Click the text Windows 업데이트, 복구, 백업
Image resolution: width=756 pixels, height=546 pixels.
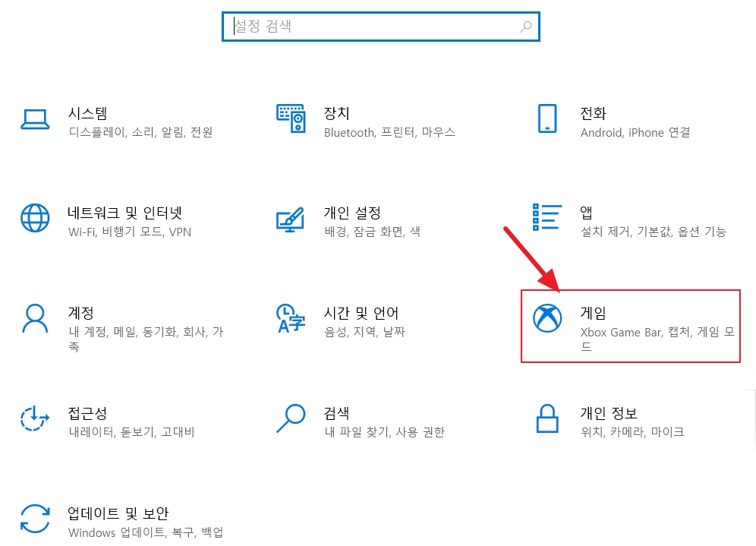pyautogui.click(x=146, y=532)
